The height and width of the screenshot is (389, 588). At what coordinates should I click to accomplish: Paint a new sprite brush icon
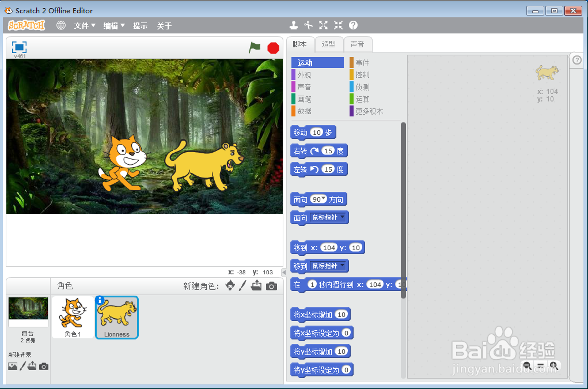(242, 285)
